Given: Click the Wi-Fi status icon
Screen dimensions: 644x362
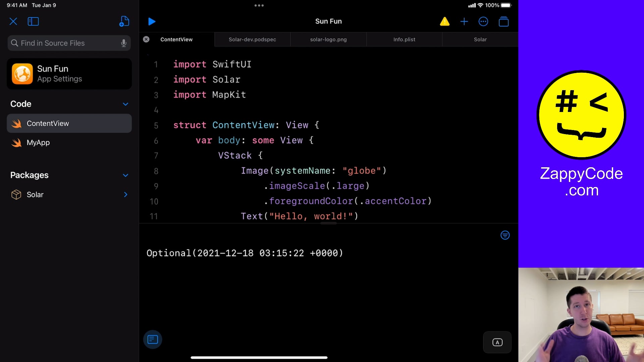Looking at the screenshot, I should pos(480,5).
